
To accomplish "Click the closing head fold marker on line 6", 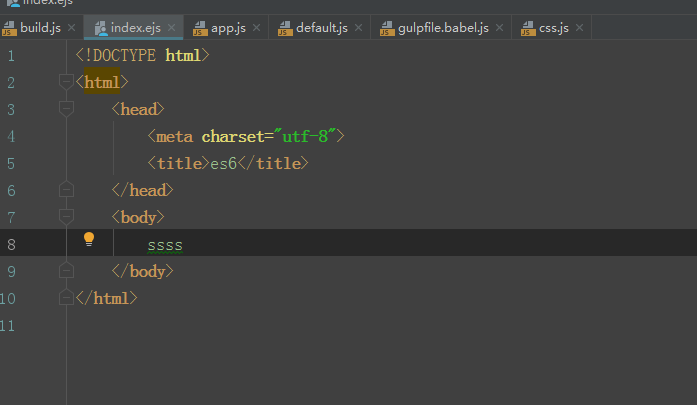I will coord(66,189).
